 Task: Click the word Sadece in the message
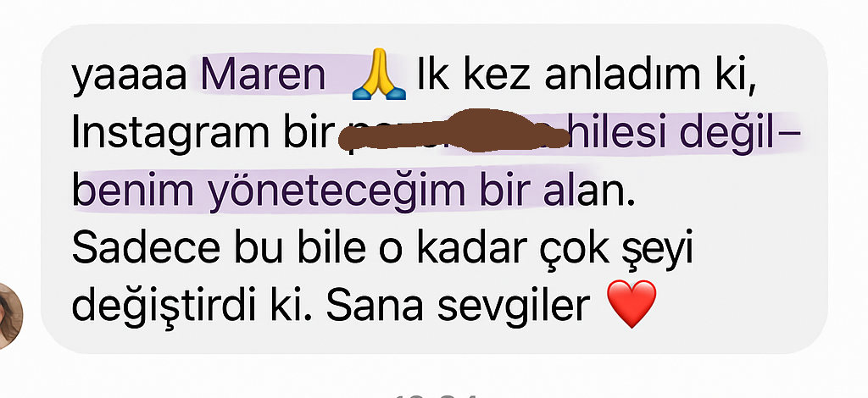146,248
